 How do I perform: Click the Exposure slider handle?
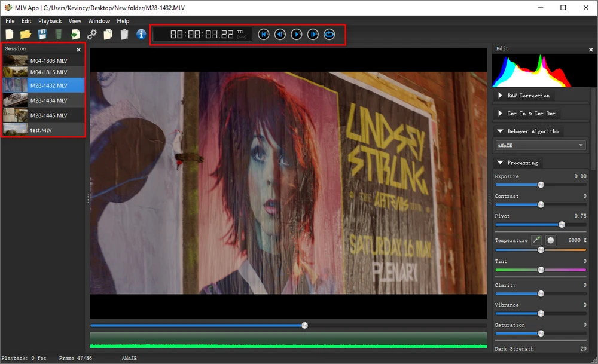[541, 185]
